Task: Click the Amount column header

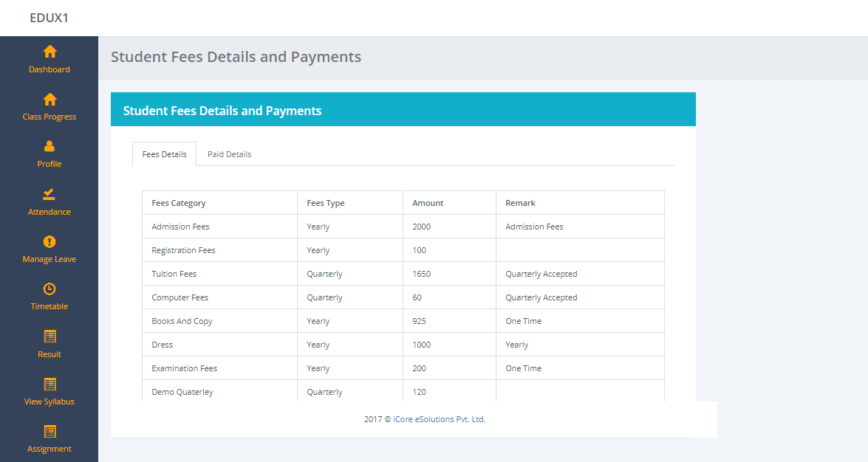Action: [428, 203]
